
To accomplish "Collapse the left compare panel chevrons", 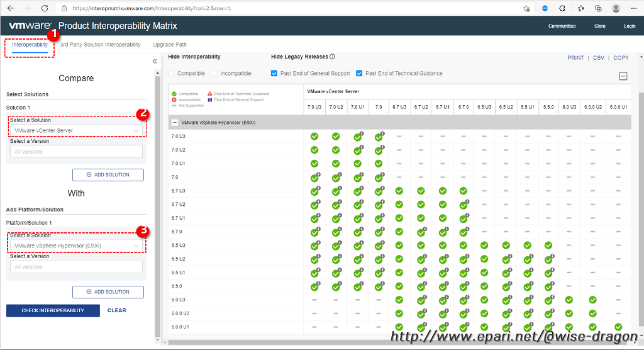I will 155,61.
